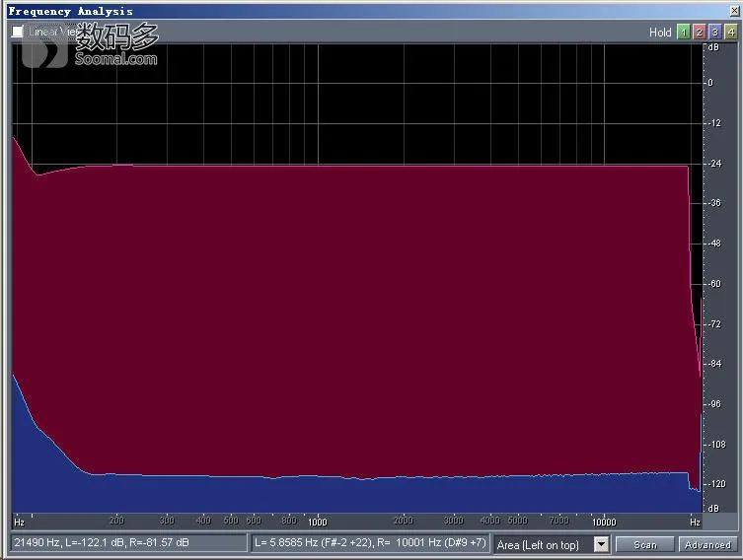This screenshot has width=743, height=560.
Task: Click the -24 dB scale label
Action: coord(714,164)
